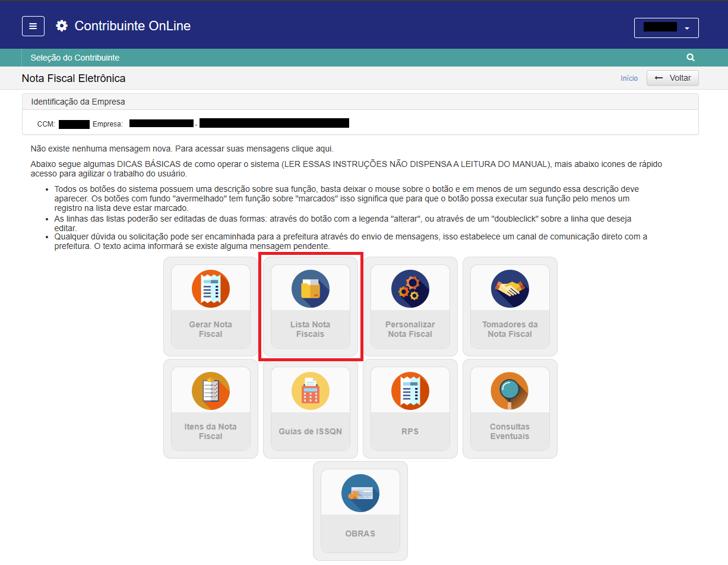
Task: Click the search magnifier in teal bar
Action: click(690, 58)
